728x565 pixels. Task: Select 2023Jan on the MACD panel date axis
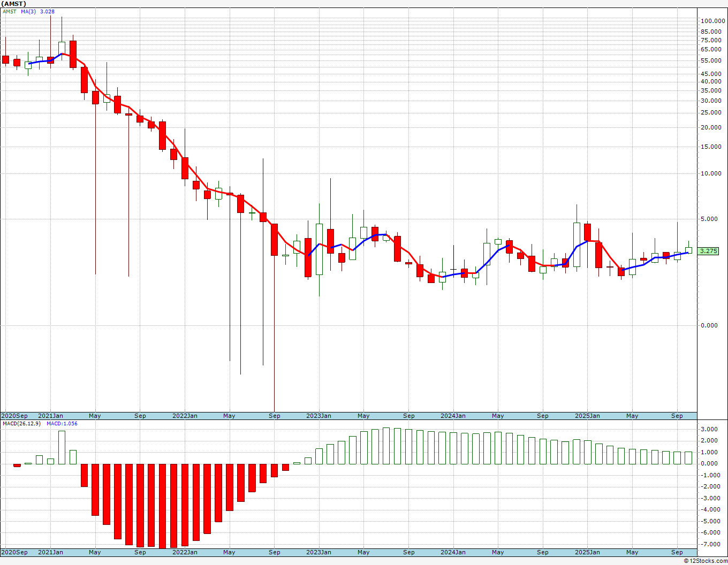(319, 552)
